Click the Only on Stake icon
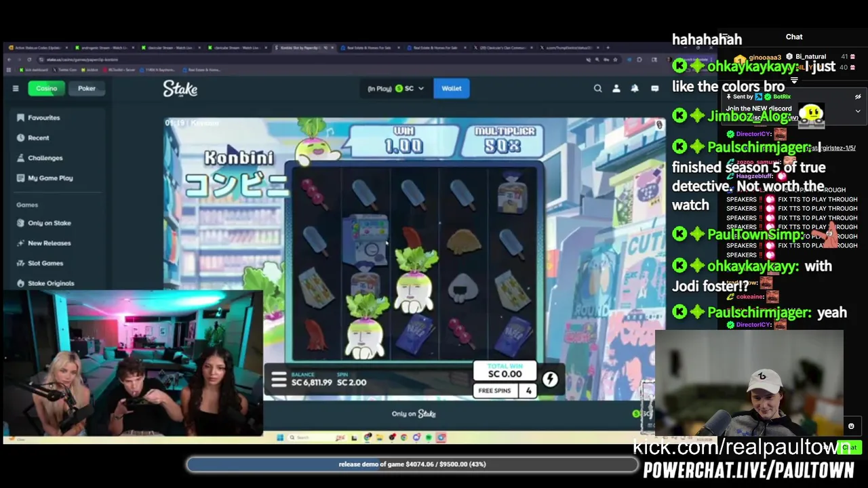This screenshot has height=488, width=868. point(20,223)
